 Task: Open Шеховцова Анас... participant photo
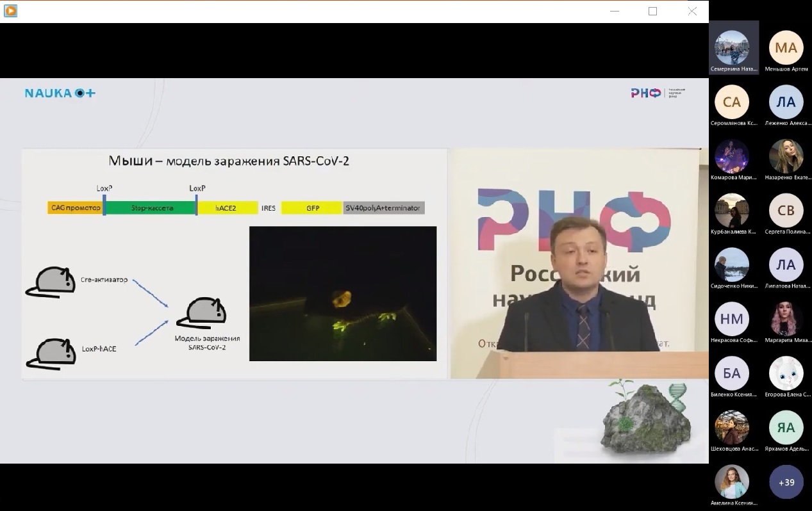pyautogui.click(x=731, y=428)
